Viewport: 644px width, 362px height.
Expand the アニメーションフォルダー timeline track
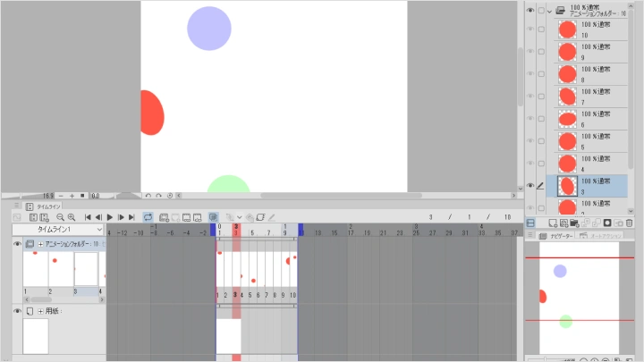tap(40, 244)
